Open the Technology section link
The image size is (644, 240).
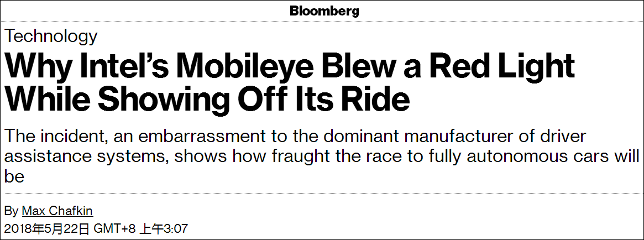coord(51,37)
